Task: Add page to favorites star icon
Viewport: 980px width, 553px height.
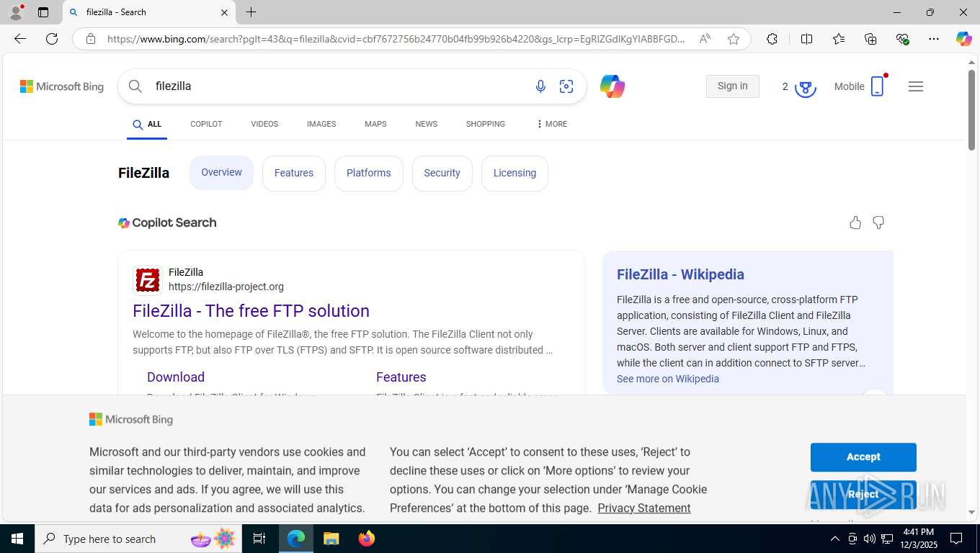Action: tap(734, 39)
